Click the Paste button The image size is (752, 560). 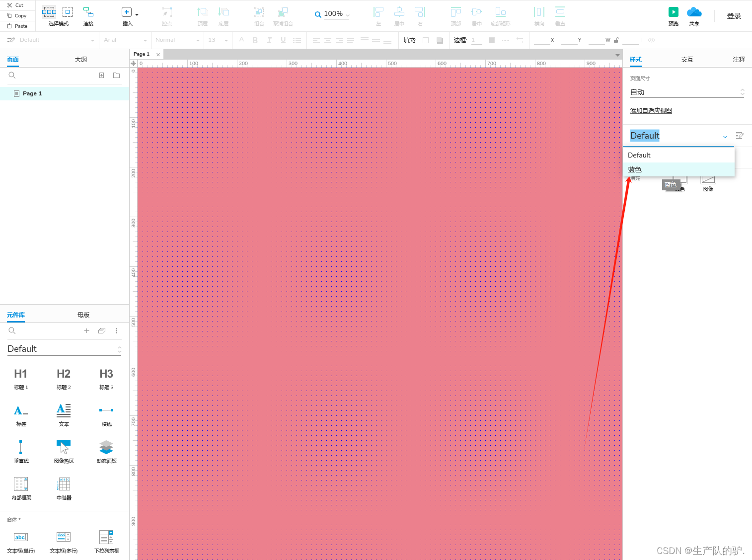coord(17,26)
